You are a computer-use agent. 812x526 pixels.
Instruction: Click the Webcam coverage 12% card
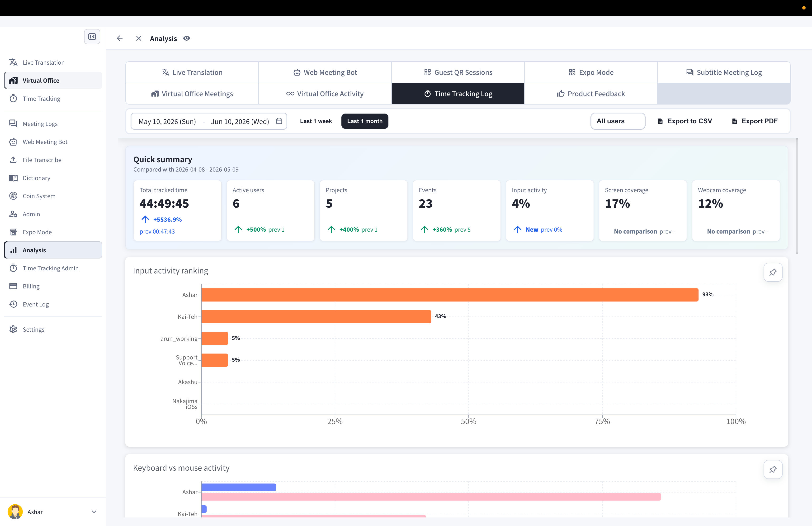pyautogui.click(x=736, y=210)
